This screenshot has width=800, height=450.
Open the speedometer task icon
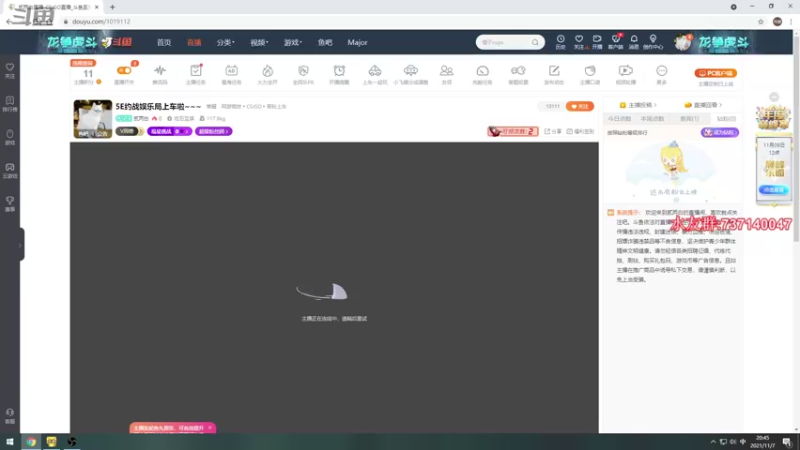482,71
